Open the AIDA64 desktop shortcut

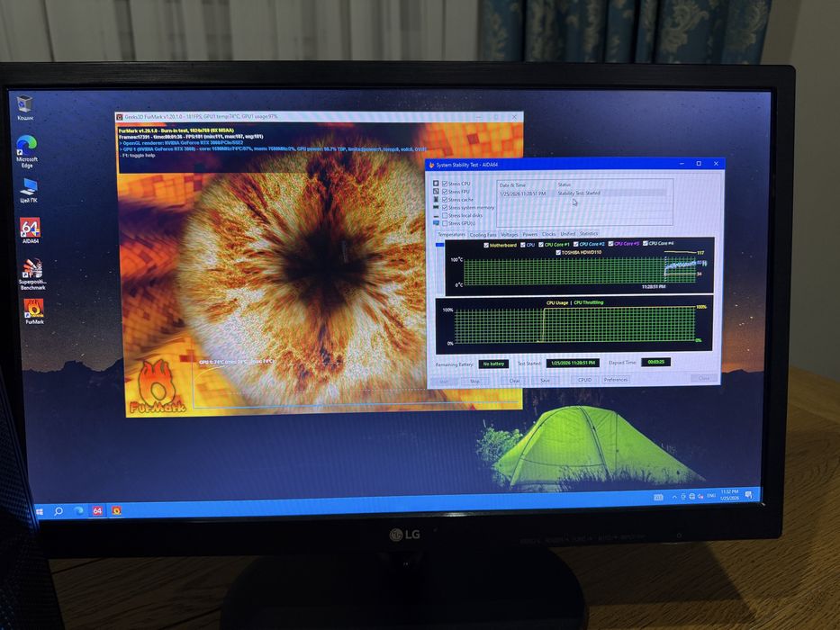30,231
